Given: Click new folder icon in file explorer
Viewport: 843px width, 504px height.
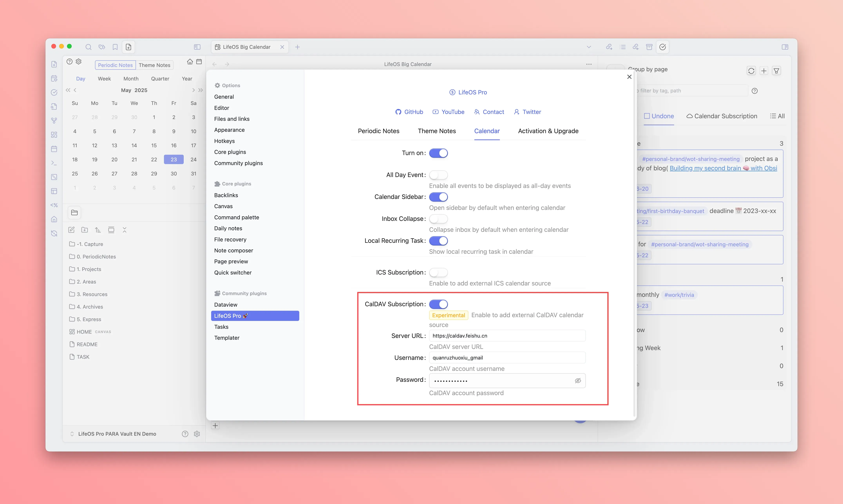Looking at the screenshot, I should (x=85, y=230).
